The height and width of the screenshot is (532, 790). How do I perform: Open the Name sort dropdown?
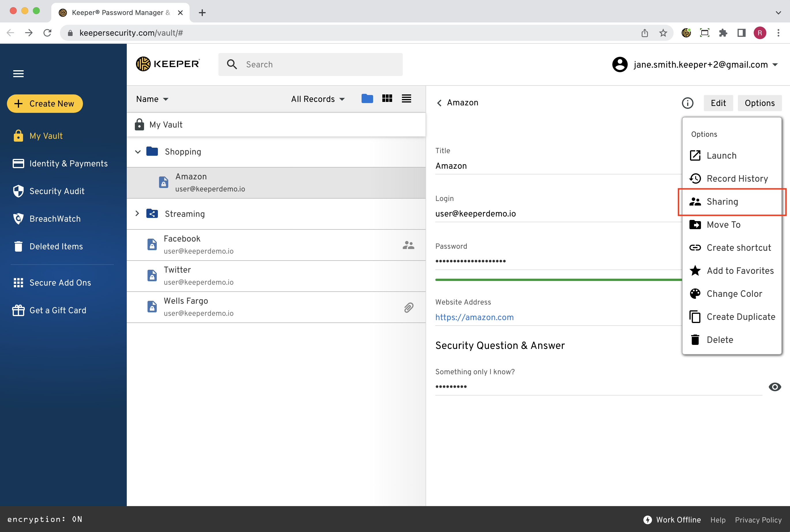coord(152,99)
